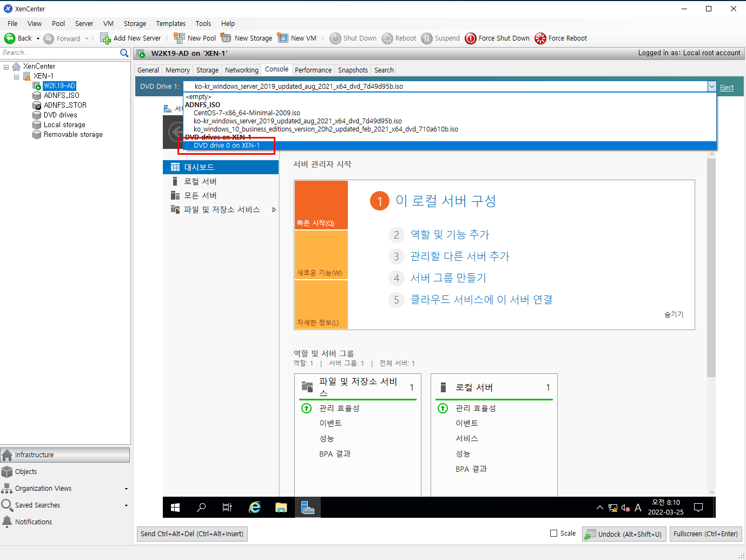The image size is (746, 560).
Task: Click the Reboot icon
Action: pyautogui.click(x=387, y=38)
